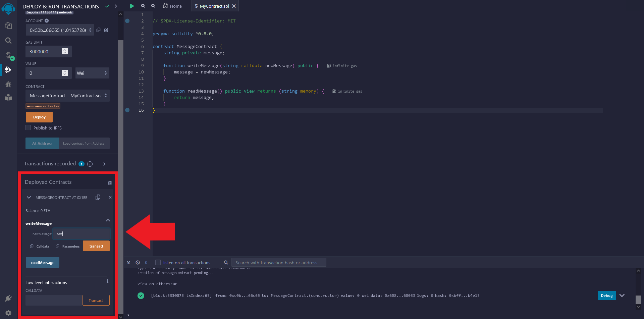Delete all deployed contracts with trash icon
Image resolution: width=644 pixels, height=319 pixels.
[110, 183]
